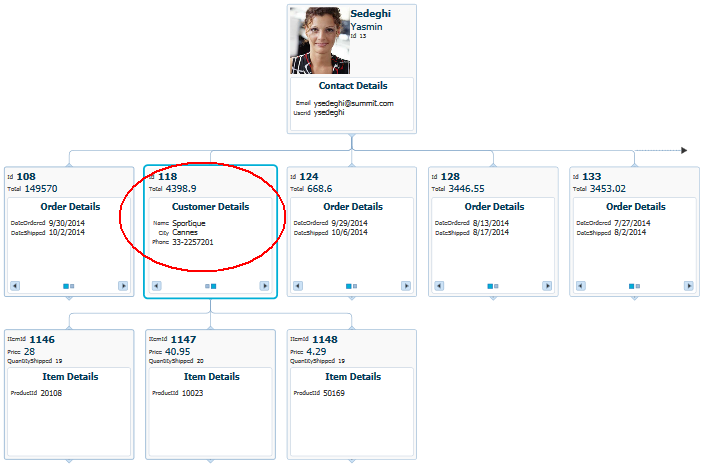This screenshot has height=470, width=703.
Task: Select second page dot on order 108 card
Action: pyautogui.click(x=72, y=286)
